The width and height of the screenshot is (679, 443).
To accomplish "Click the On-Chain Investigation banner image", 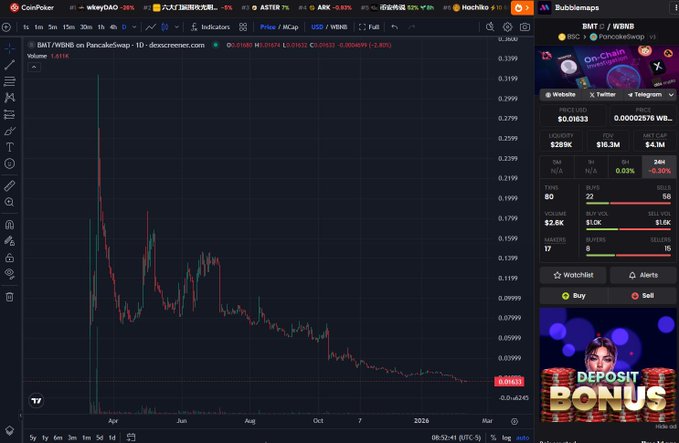I will tap(607, 68).
